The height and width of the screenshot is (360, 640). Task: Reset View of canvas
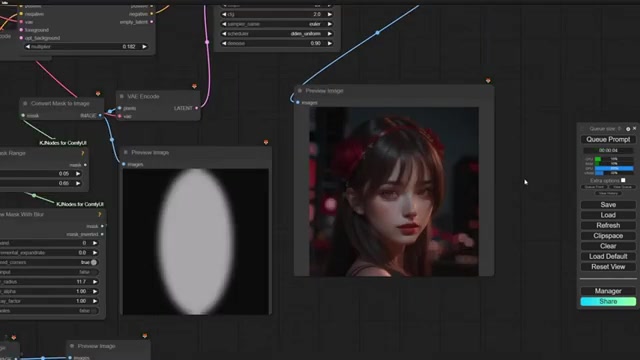click(608, 267)
